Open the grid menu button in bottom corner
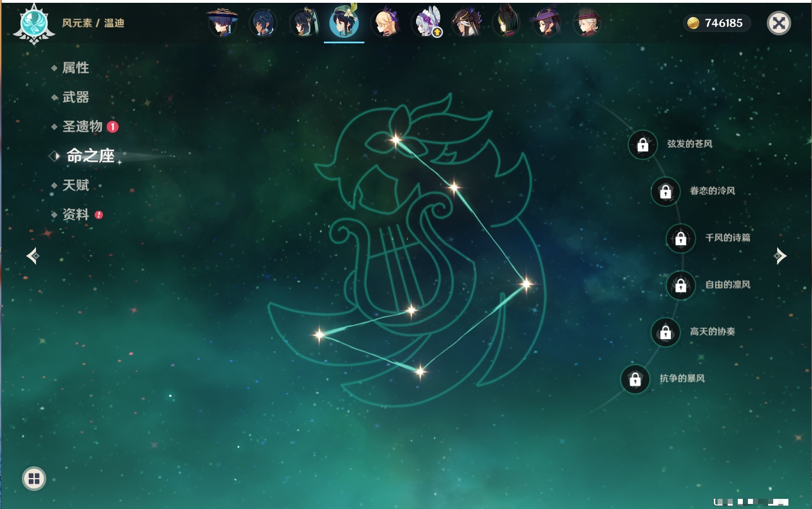The width and height of the screenshot is (812, 509). 34,479
